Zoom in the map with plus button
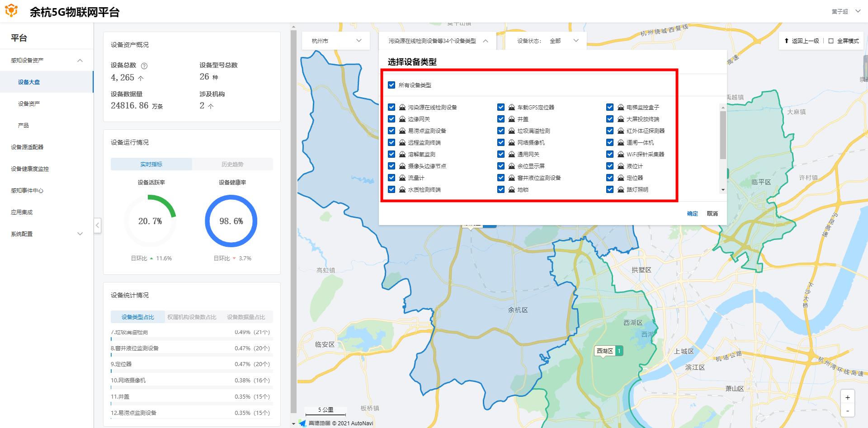Screen dimensions: 868x428 point(848,397)
